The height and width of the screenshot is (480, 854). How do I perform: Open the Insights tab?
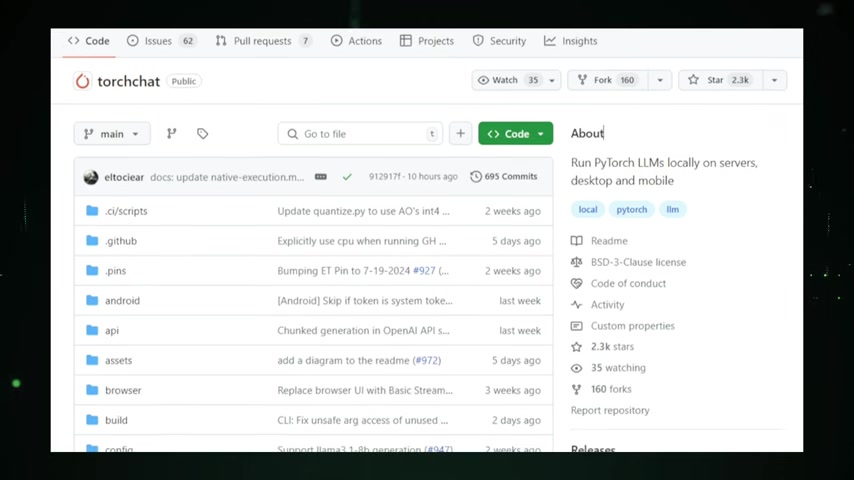(x=571, y=41)
